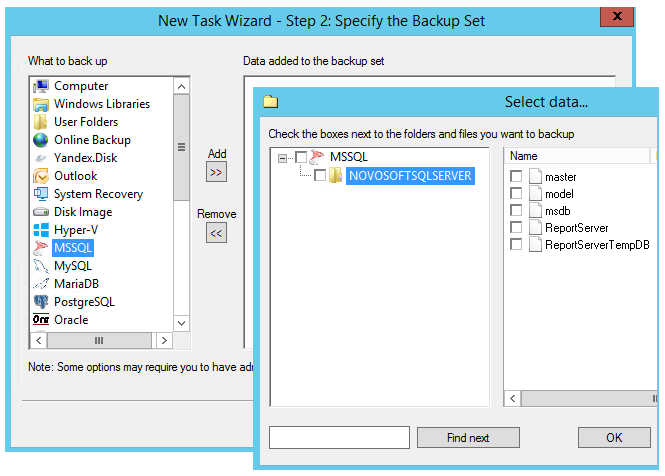Select MySQL in the backup source list
The image size is (665, 476).
pos(72,266)
